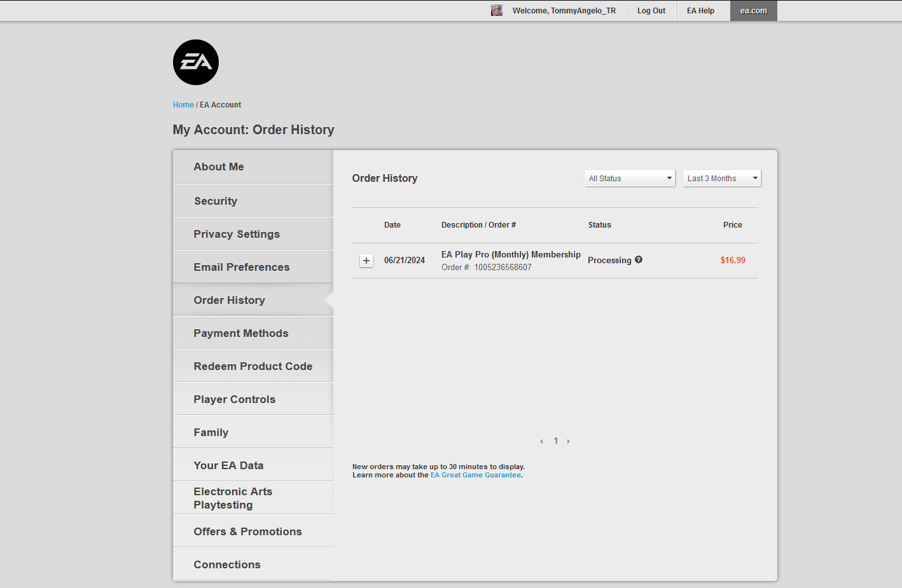Open the Connections sidebar item

click(227, 564)
